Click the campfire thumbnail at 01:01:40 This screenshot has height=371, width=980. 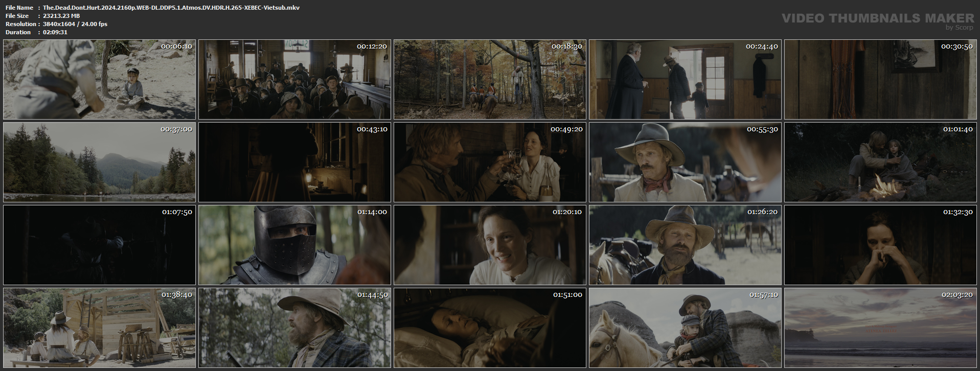point(880,162)
